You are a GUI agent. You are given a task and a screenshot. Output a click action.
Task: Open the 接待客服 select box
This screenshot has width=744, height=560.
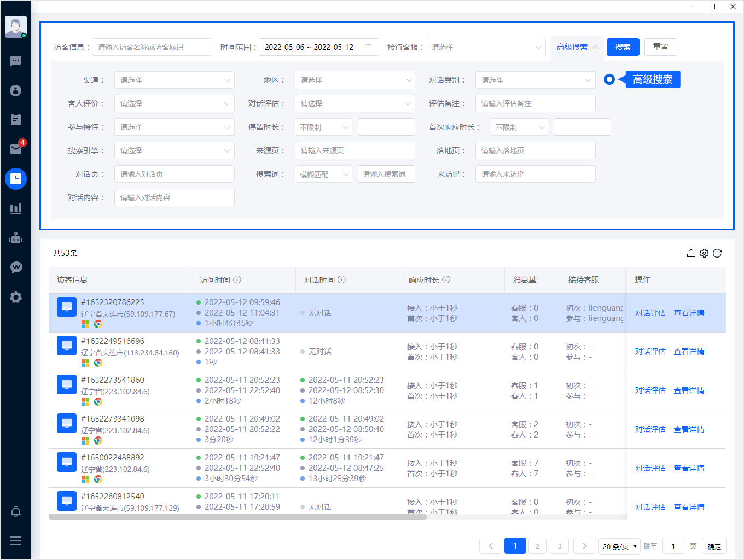tap(485, 47)
